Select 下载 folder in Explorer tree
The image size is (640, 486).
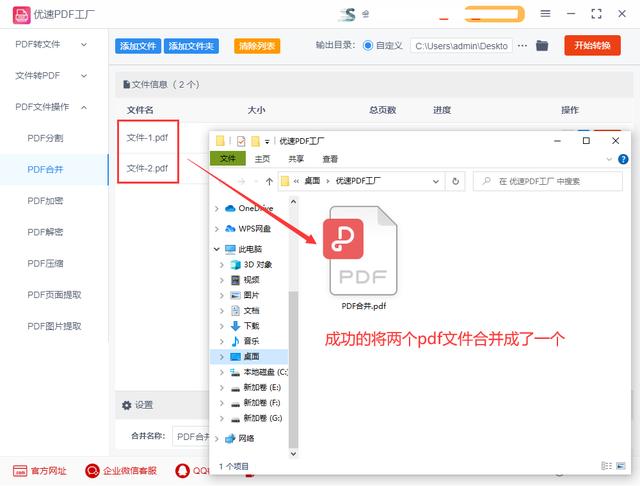point(245,326)
